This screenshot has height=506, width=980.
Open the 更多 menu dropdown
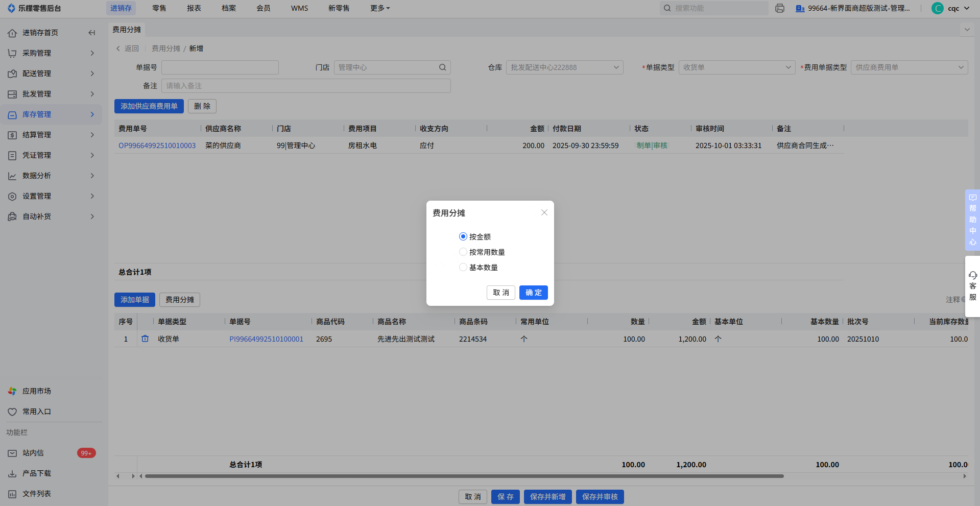380,8
